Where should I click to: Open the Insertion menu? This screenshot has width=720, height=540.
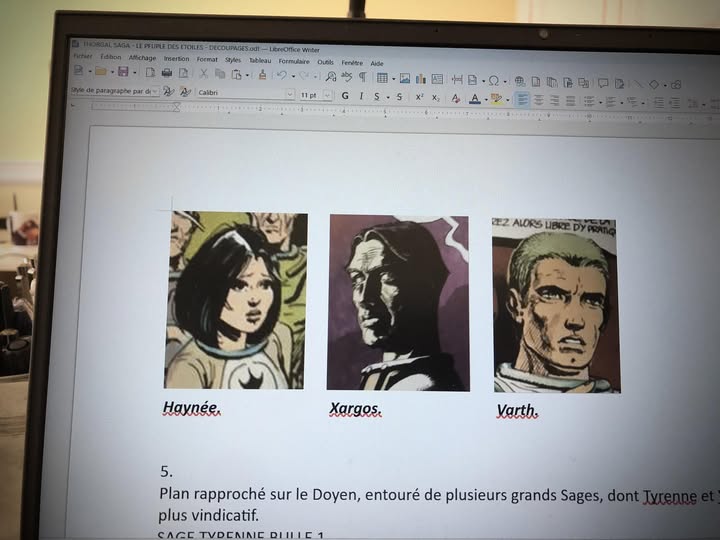(x=176, y=59)
